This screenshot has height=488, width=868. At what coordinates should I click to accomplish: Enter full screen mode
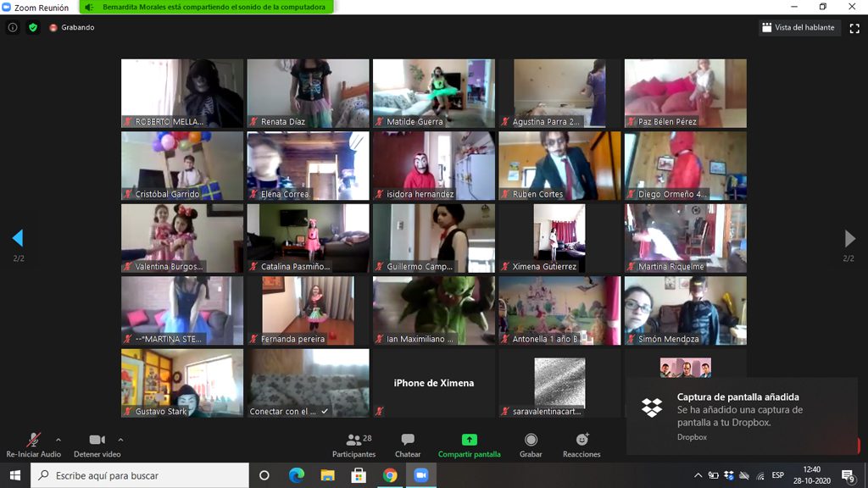(854, 28)
